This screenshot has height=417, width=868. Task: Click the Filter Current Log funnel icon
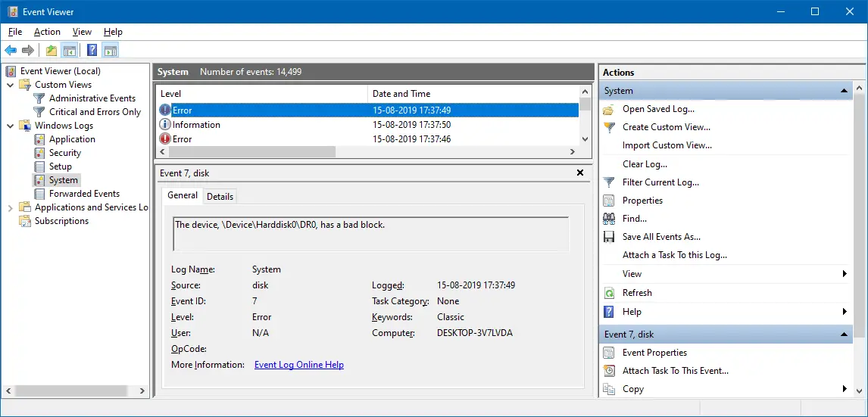(x=609, y=182)
